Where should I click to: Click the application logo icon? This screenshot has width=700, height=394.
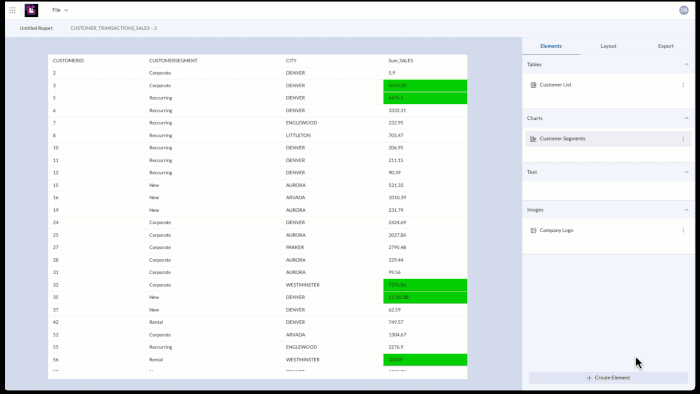[x=31, y=10]
